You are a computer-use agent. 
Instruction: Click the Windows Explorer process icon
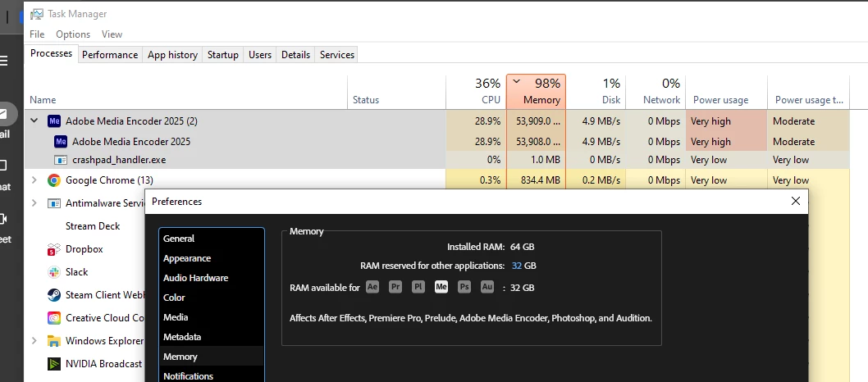[53, 341]
